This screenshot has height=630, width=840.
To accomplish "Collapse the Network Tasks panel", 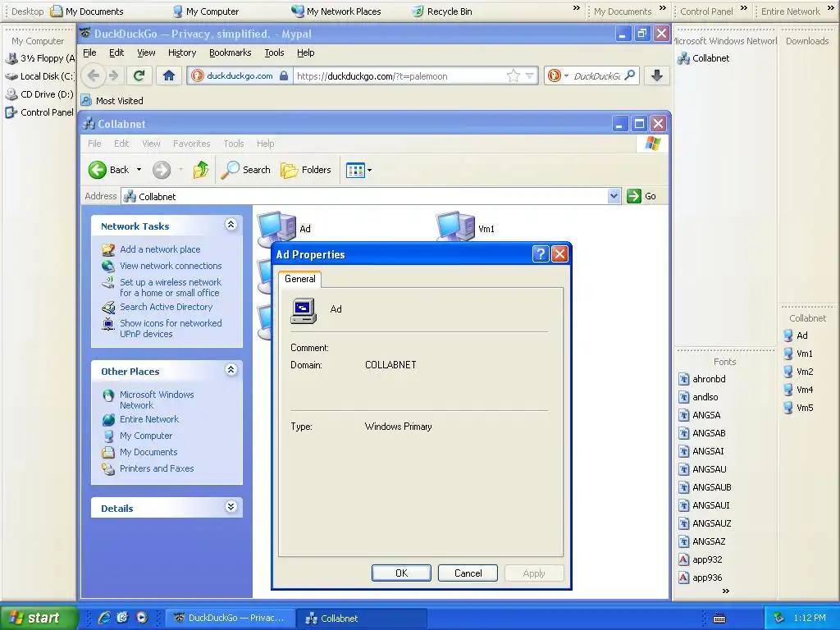I will 231,225.
